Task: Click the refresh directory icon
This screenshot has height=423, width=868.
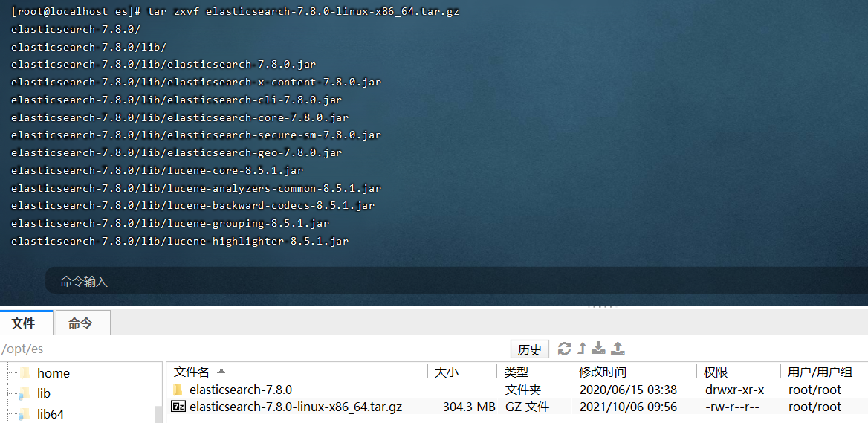Action: pyautogui.click(x=564, y=349)
